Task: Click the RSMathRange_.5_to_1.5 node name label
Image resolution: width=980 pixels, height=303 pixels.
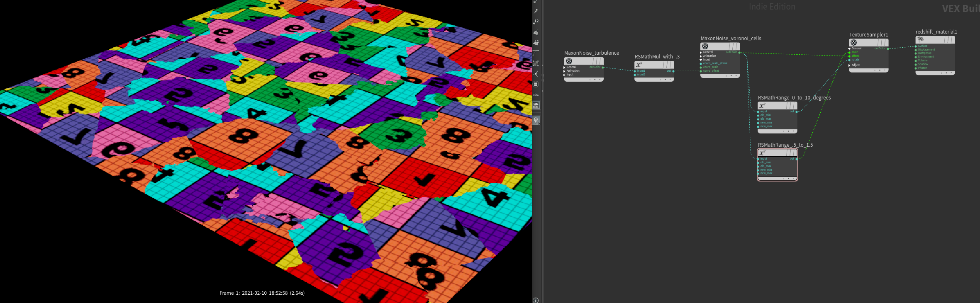Action: coord(785,145)
